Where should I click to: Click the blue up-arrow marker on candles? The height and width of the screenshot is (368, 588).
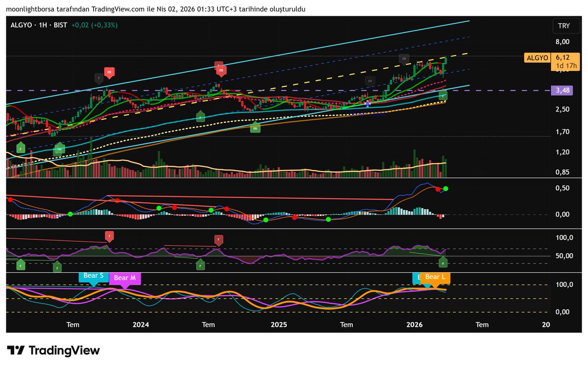click(368, 104)
